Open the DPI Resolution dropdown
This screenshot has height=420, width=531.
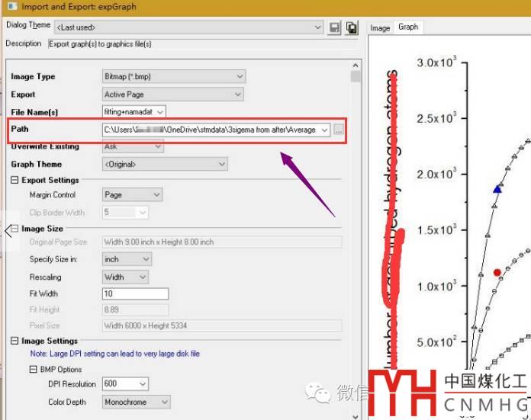125,384
